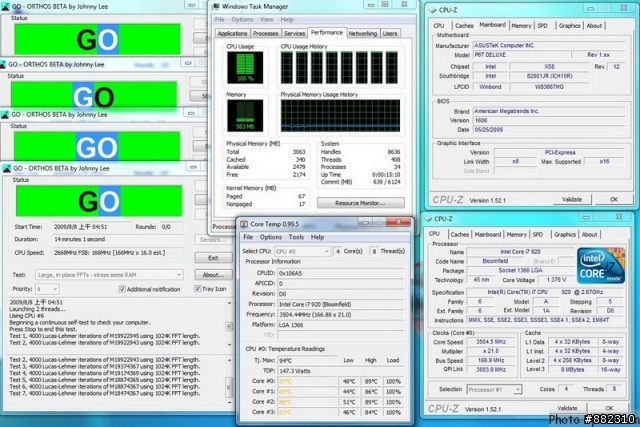This screenshot has height=427, width=640.
Task: Click the Frequency value in Core Temp
Action: click(340, 315)
